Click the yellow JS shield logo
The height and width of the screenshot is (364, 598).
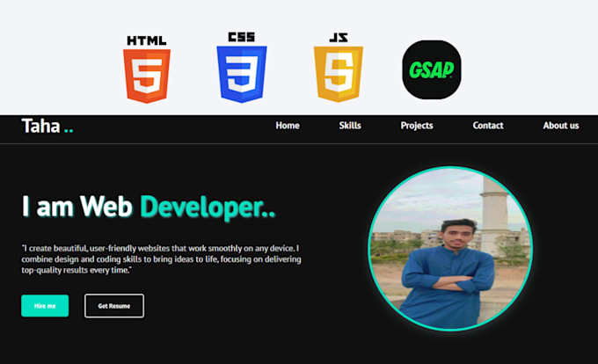(339, 68)
